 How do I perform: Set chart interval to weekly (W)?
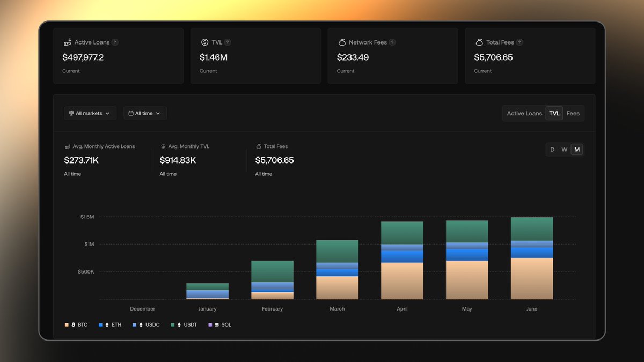point(565,150)
